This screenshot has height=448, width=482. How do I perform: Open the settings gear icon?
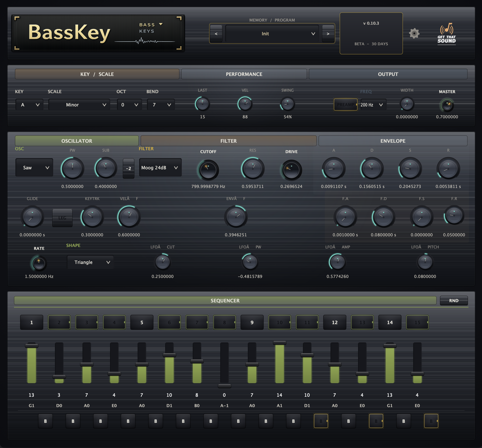tap(414, 33)
